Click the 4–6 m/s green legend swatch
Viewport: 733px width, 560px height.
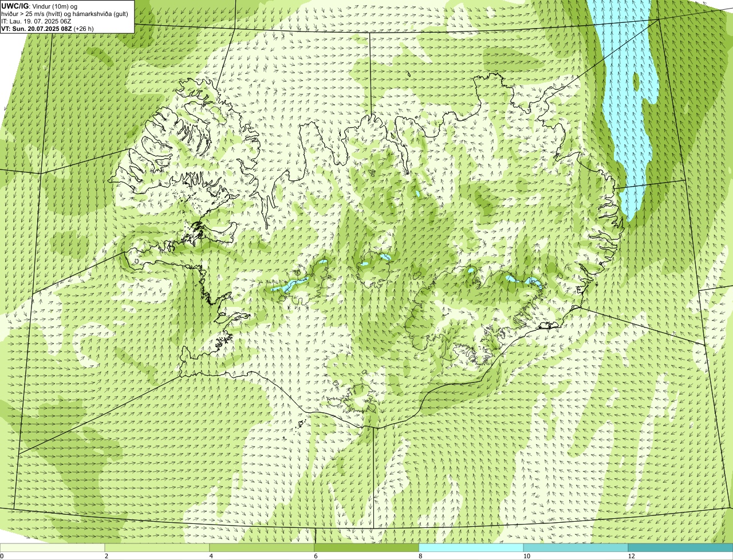262,547
